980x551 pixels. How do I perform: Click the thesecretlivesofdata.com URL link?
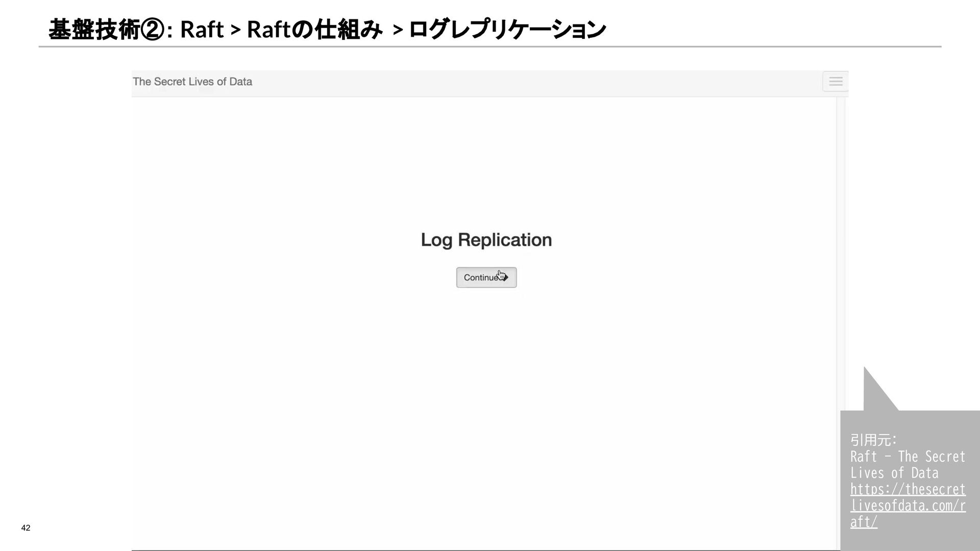point(908,505)
